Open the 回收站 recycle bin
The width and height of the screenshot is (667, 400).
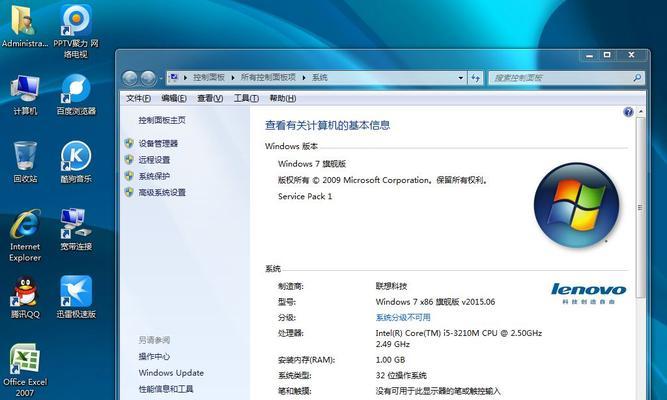tap(25, 162)
